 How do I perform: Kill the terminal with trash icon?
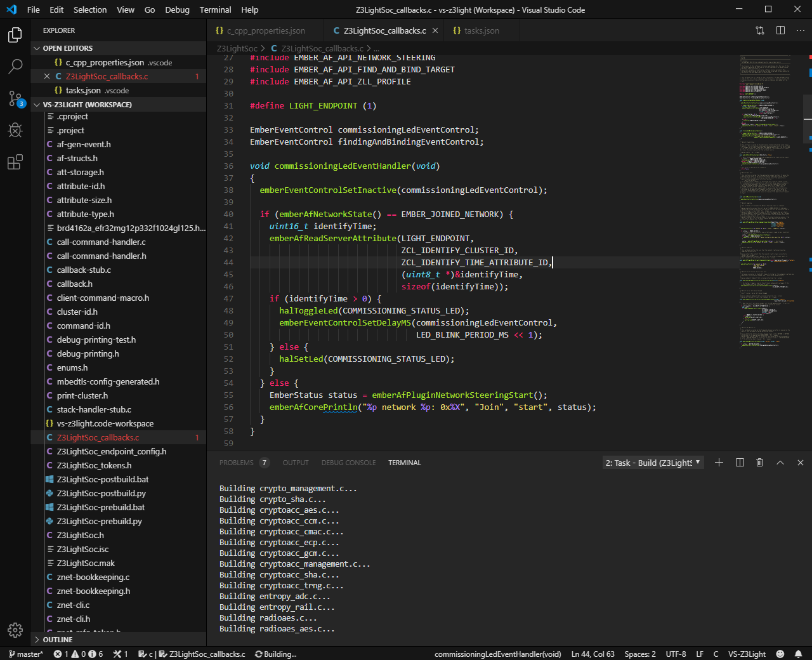pyautogui.click(x=760, y=463)
